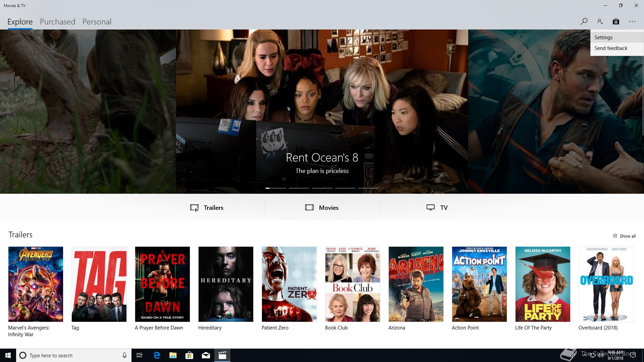
Task: Open Mail app from taskbar
Action: pos(206,355)
